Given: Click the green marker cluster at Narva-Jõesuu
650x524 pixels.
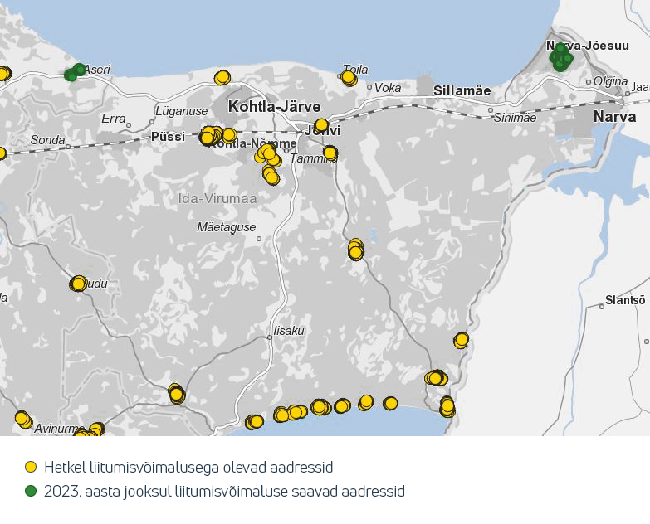Looking at the screenshot, I should 560,58.
